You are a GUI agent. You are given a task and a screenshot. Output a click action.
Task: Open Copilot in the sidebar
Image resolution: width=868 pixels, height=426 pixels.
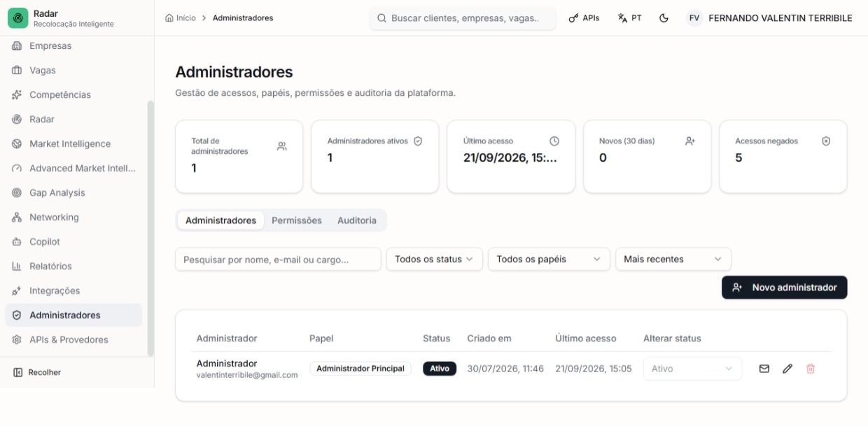click(73, 242)
